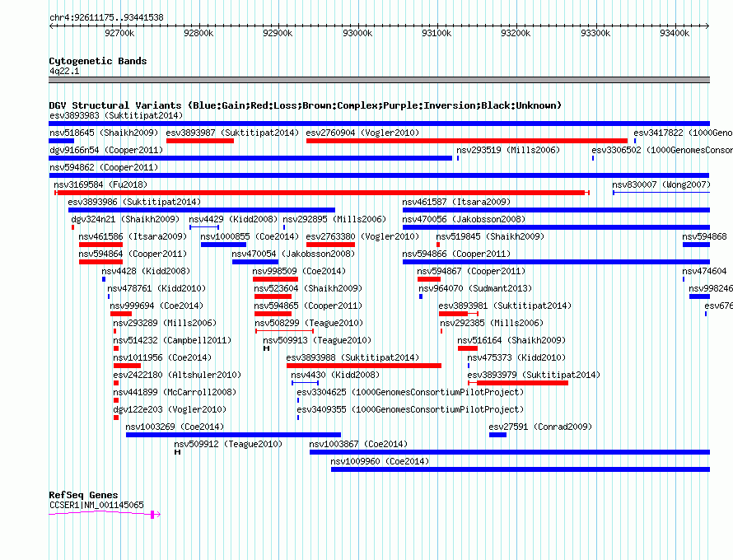Click the nsv1011956 (Coe2014) label
Image resolution: width=733 pixels, height=560 pixels.
click(163, 357)
